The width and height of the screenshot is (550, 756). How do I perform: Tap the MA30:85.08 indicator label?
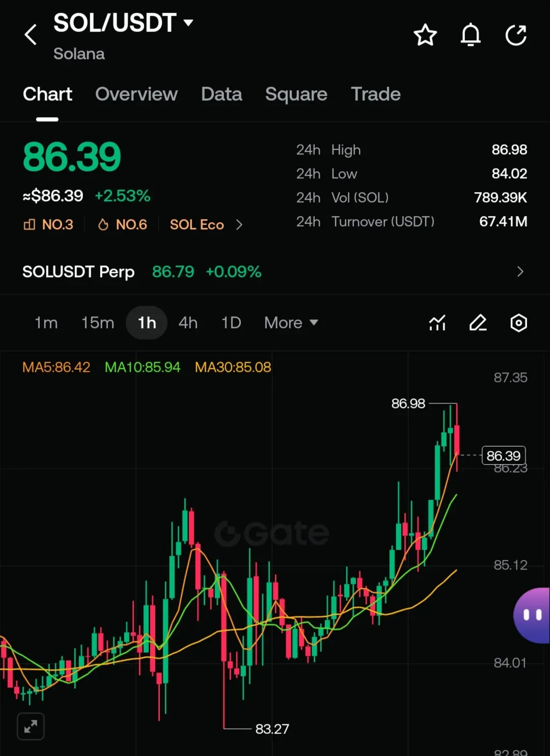(x=233, y=367)
